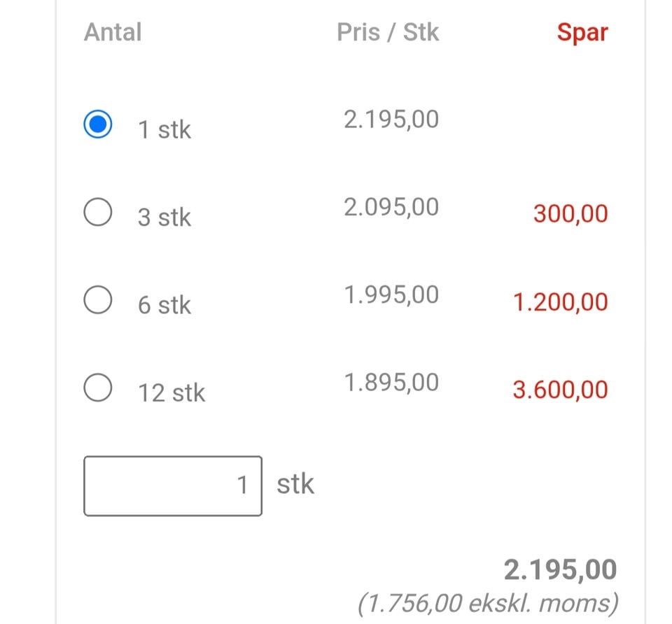Click the 1.895,00 unit price
The width and height of the screenshot is (672, 624).
[x=391, y=382]
